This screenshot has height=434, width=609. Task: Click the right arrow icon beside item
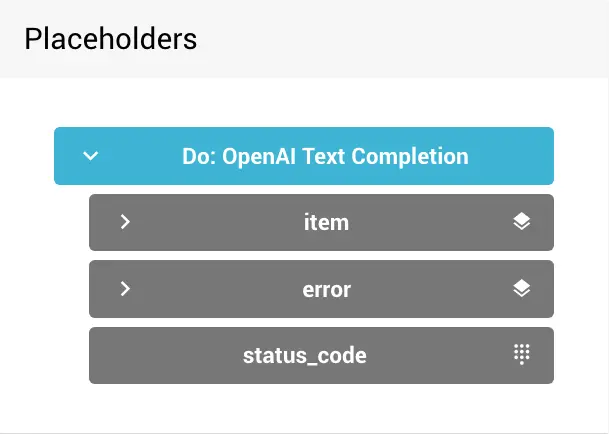125,222
